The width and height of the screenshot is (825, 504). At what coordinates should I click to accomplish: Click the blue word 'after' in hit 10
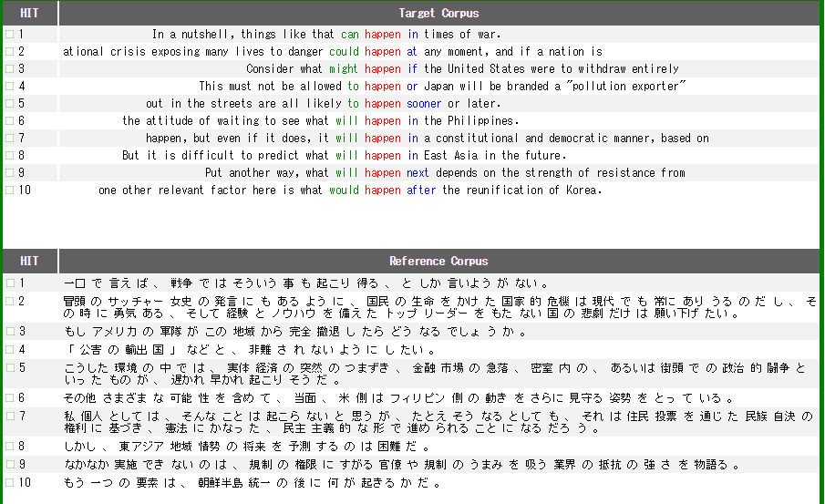(422, 190)
